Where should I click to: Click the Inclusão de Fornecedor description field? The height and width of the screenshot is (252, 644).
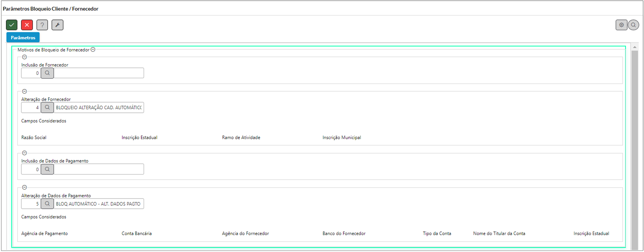(99, 73)
